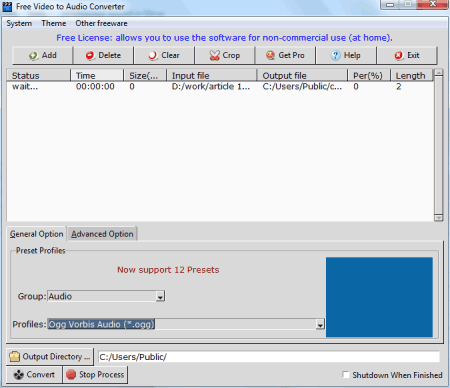The width and height of the screenshot is (450, 388).
Task: Click the output path field C:/Users/Public/
Action: (269, 357)
